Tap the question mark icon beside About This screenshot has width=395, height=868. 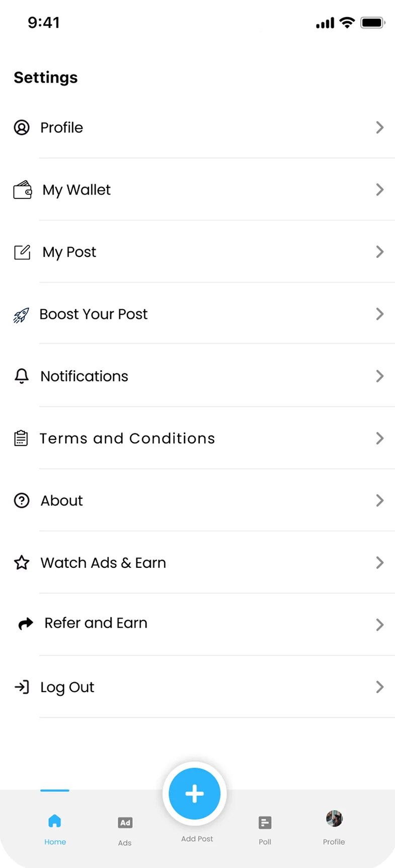click(x=22, y=501)
